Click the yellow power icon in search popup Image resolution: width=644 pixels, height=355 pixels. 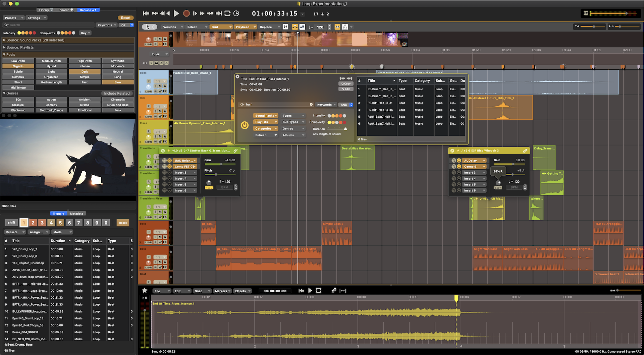pos(245,125)
